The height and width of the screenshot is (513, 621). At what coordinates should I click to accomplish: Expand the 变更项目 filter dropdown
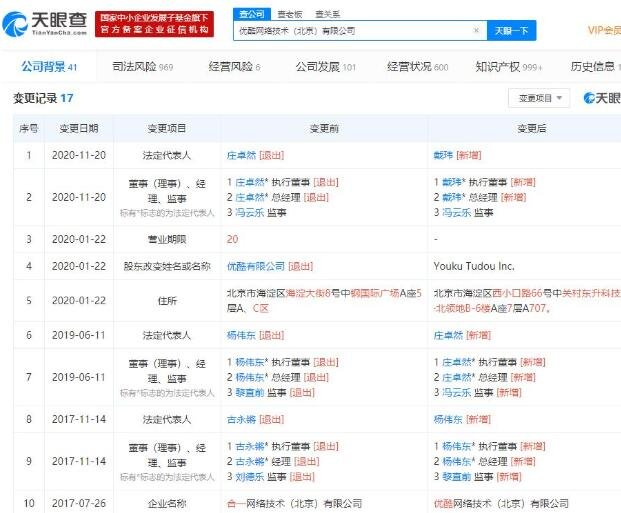coord(539,98)
